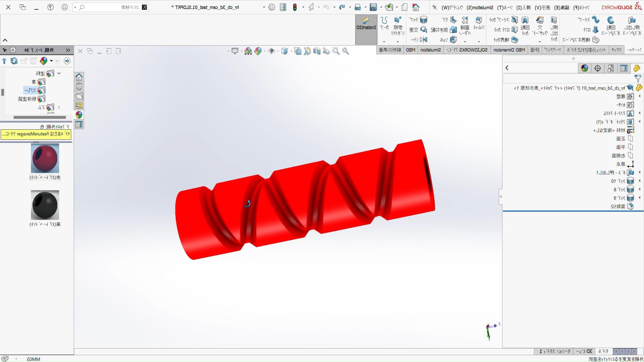Open View Palette tab in task pane

click(79, 106)
